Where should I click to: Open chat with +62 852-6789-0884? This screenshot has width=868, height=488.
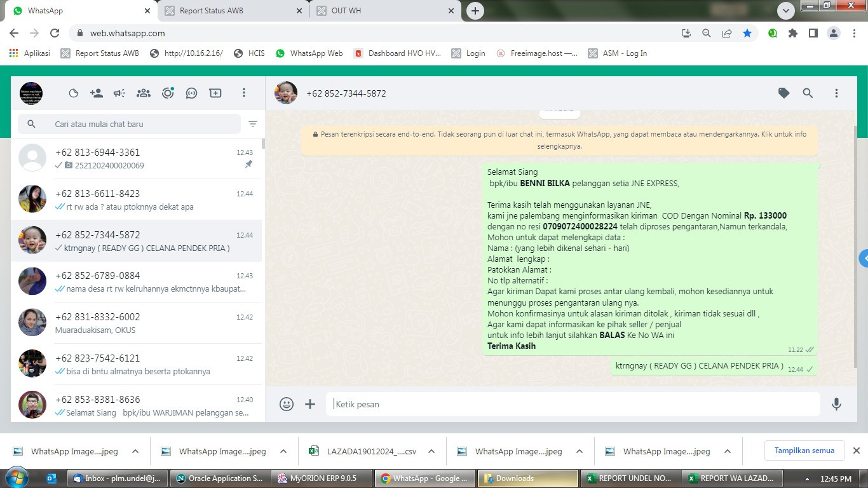(137, 281)
